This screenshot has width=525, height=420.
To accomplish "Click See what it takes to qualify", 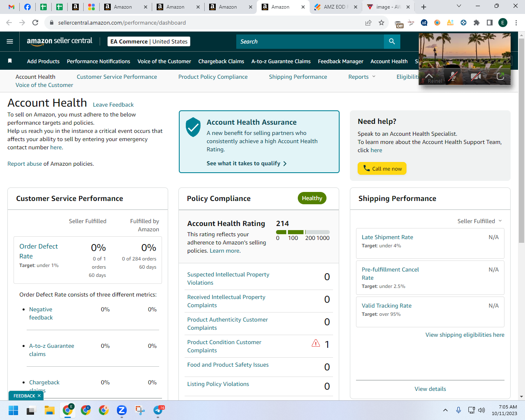I will [247, 163].
